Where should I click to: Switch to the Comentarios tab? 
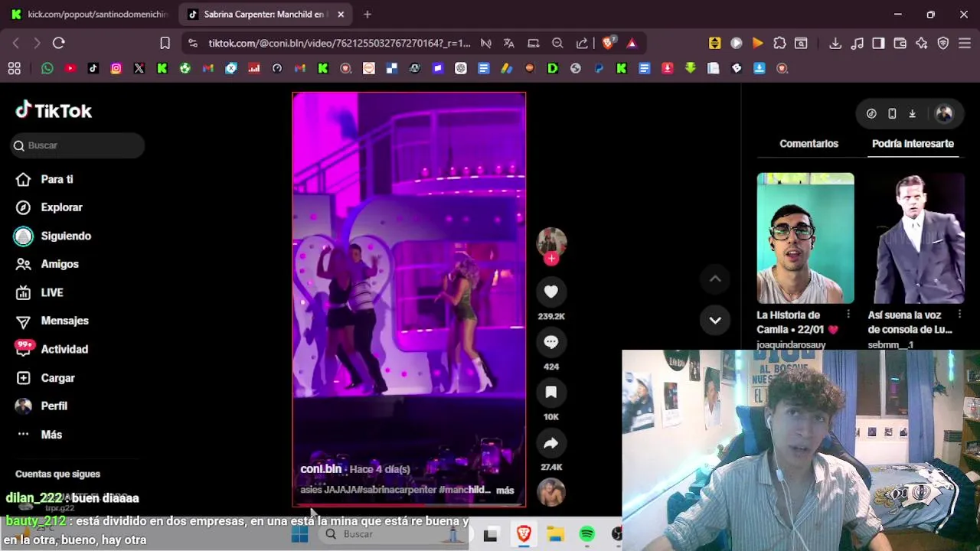click(808, 143)
